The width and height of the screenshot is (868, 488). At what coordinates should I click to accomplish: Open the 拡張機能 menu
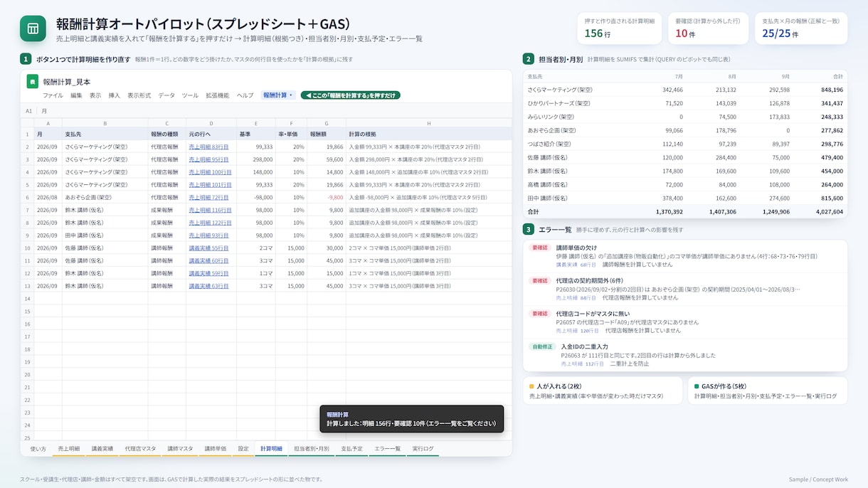coord(218,95)
